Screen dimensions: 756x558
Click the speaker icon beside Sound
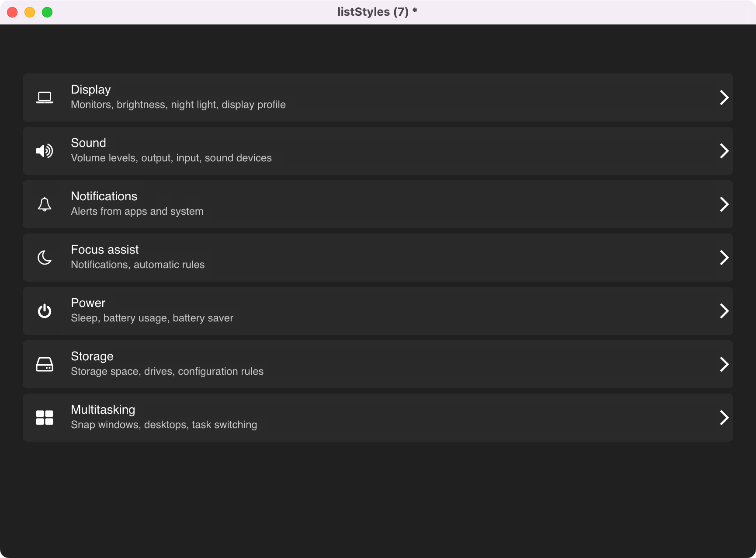[45, 151]
